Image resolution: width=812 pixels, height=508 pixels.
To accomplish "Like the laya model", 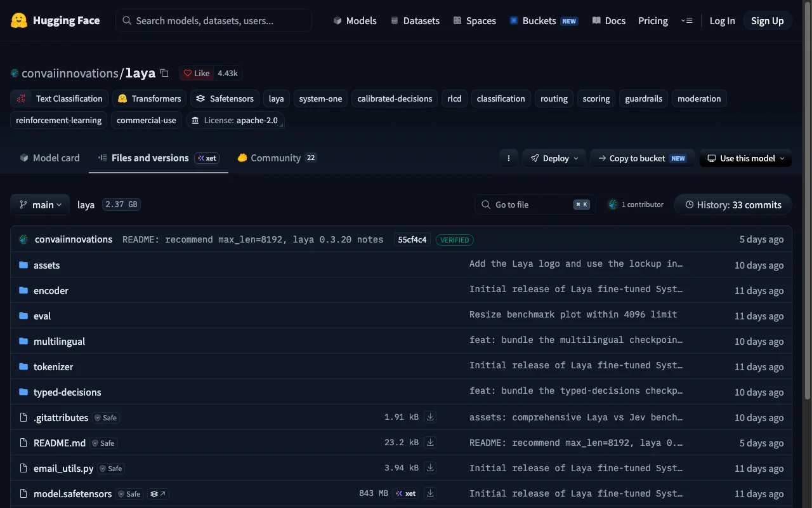I will [x=197, y=73].
